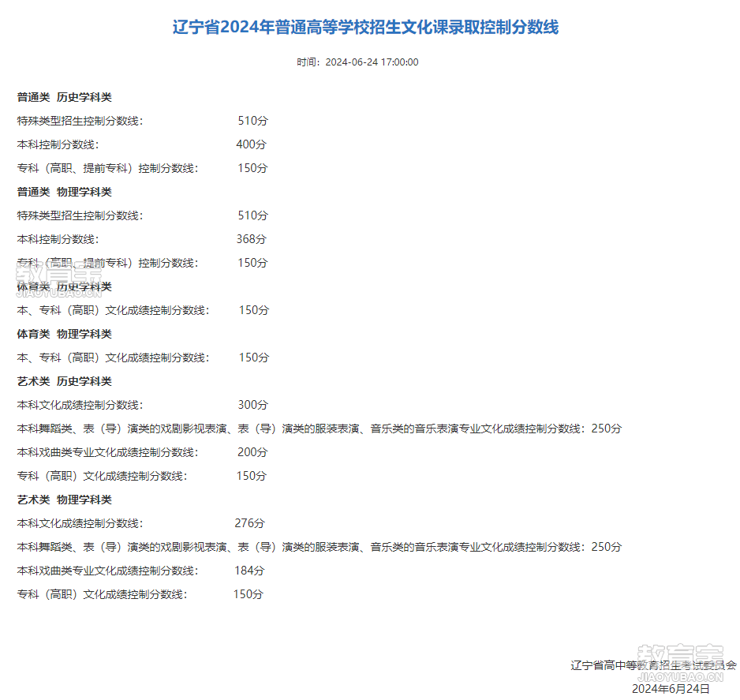Viewport: 740px width, 700px height.
Task: Click the 300分 本科文化成绩 value
Action: click(x=252, y=405)
